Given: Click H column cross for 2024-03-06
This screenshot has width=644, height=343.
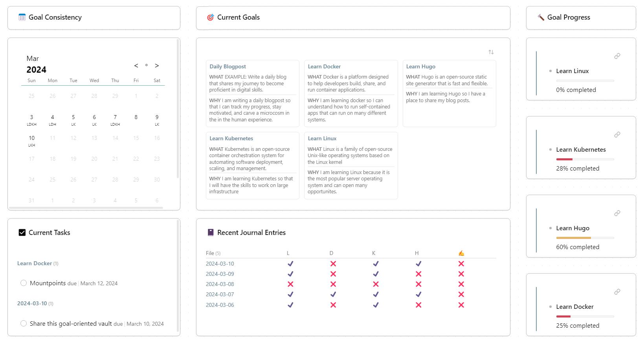Looking at the screenshot, I should tap(418, 305).
